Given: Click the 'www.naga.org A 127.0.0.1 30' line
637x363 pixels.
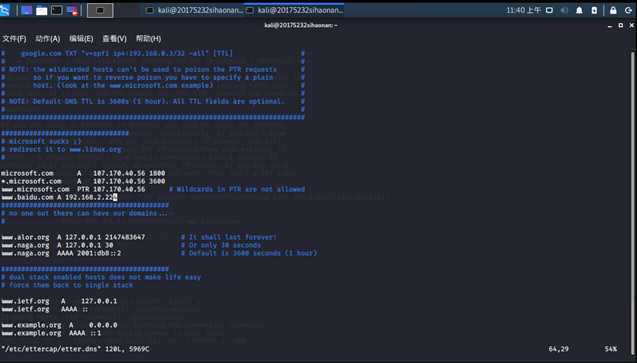Looking at the screenshot, I should click(x=57, y=245).
